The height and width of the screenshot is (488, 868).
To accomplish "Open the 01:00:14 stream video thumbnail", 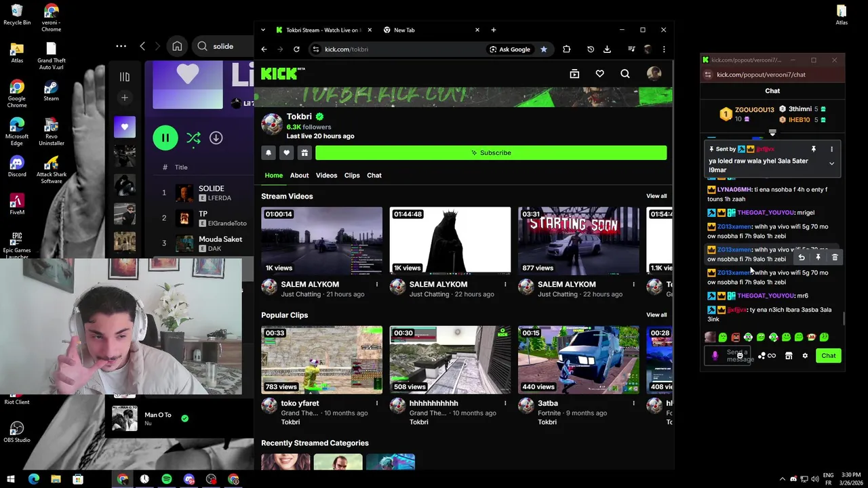I will coord(321,241).
